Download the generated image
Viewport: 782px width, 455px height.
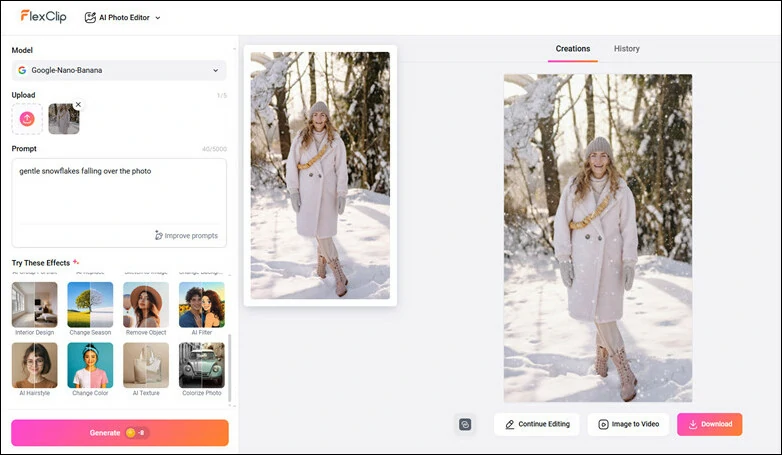[x=710, y=424]
